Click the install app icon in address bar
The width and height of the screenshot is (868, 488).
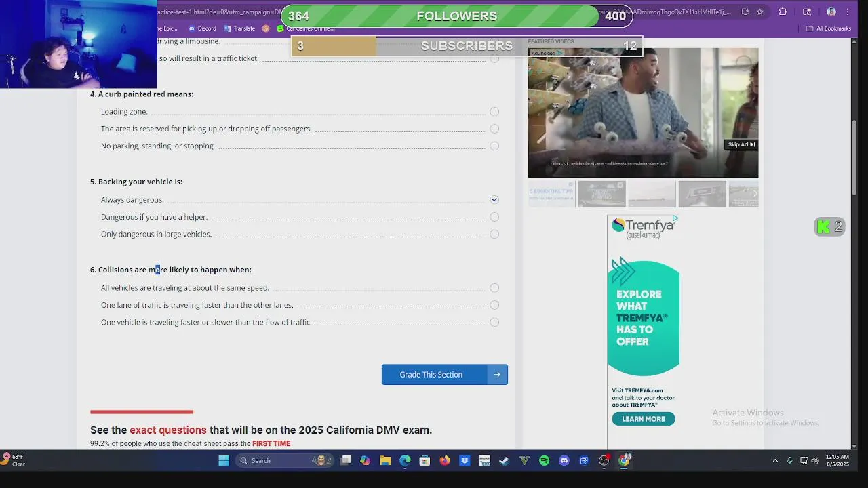(745, 12)
